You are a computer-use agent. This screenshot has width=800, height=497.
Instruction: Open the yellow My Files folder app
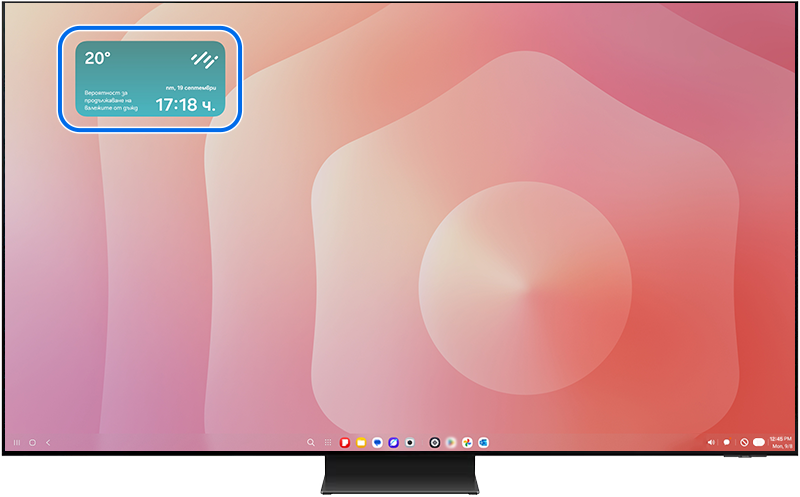pyautogui.click(x=361, y=442)
